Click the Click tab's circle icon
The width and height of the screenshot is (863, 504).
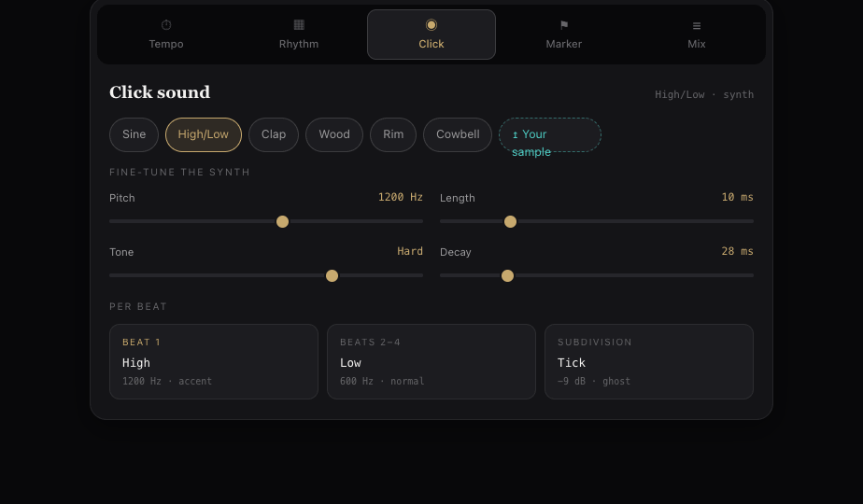tap(431, 25)
